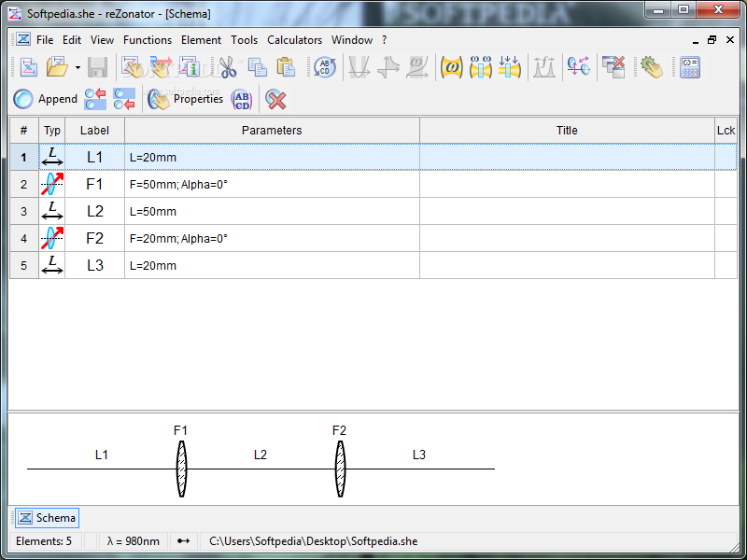
Task: Click the wavelength 980nm status field
Action: point(133,541)
